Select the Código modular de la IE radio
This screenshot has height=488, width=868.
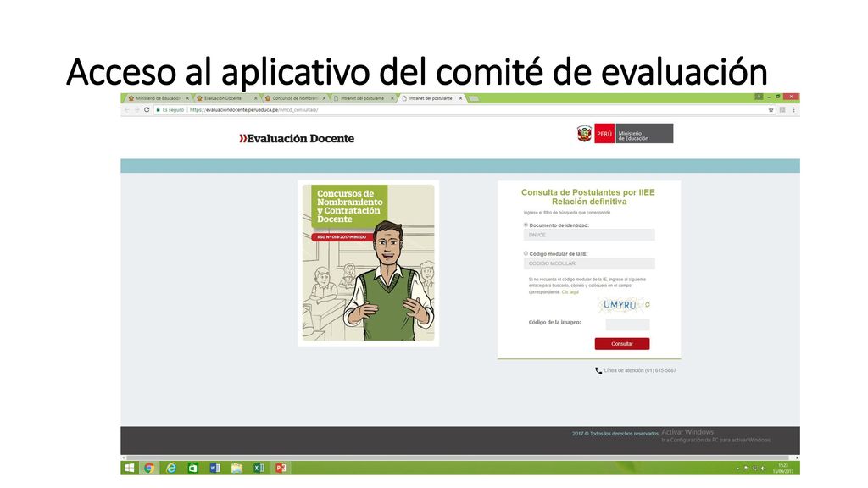(x=526, y=253)
